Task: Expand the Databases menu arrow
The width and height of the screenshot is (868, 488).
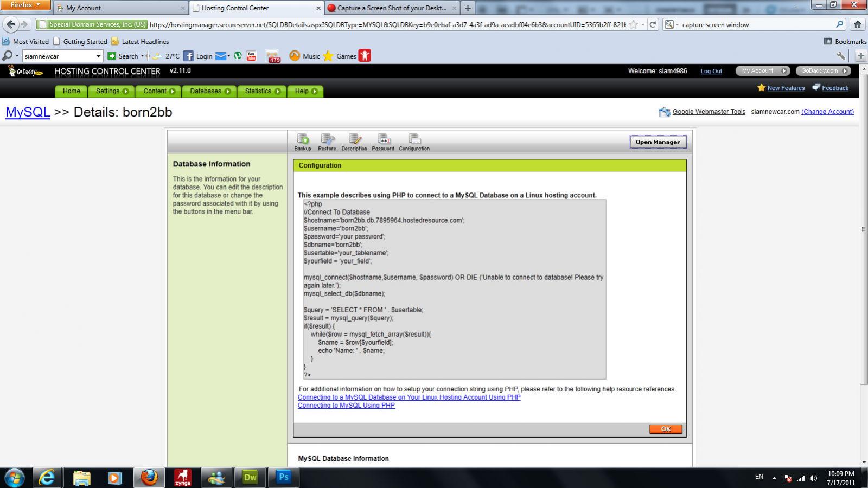Action: point(227,91)
